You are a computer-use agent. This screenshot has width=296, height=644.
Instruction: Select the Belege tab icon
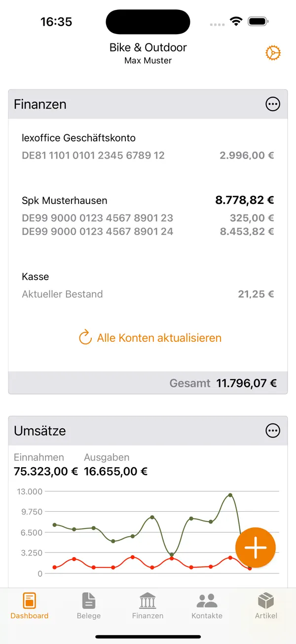point(88,600)
